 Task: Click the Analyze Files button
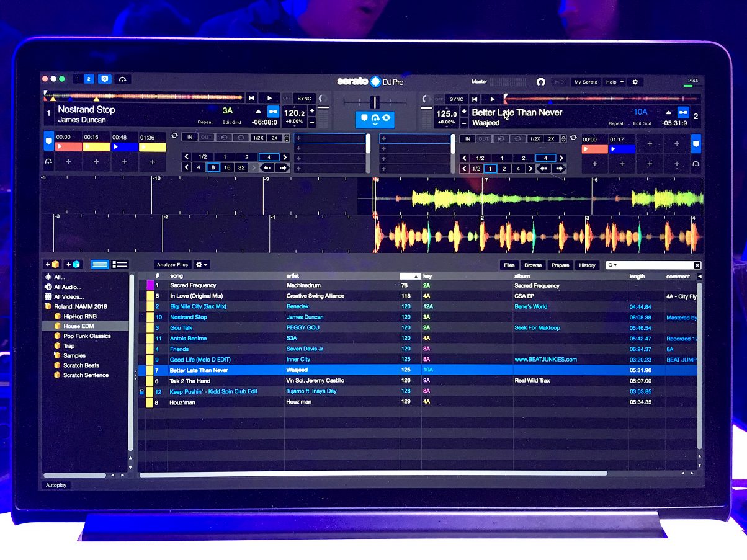[x=172, y=264]
